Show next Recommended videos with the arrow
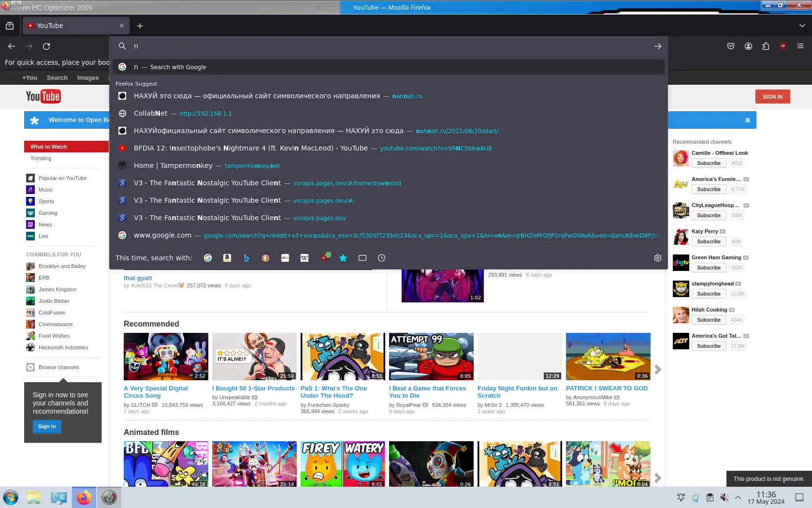 click(x=658, y=370)
